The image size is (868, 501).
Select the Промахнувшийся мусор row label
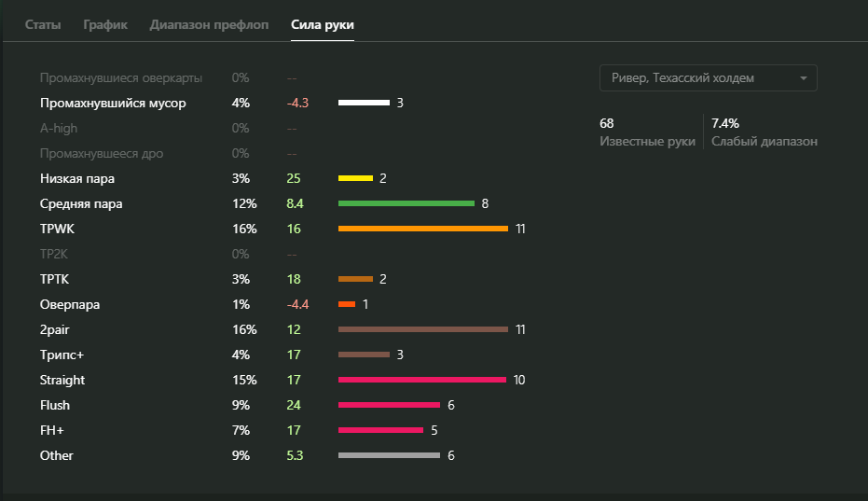pyautogui.click(x=113, y=103)
